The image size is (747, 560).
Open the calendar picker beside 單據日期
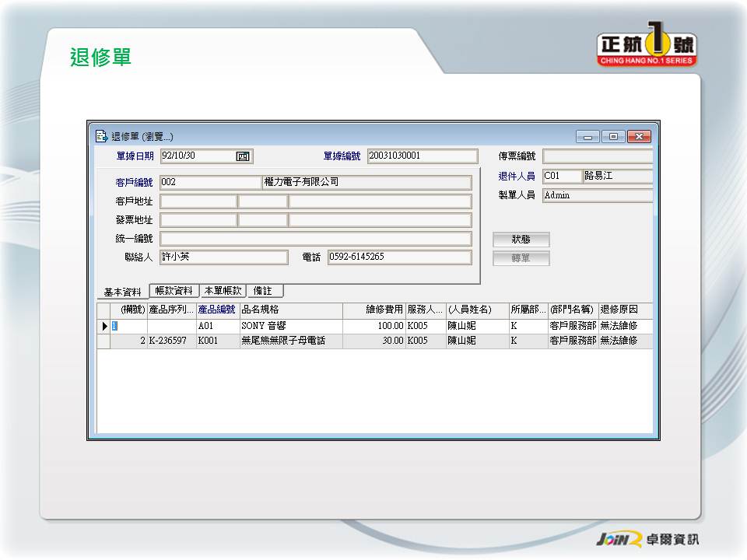click(x=243, y=156)
